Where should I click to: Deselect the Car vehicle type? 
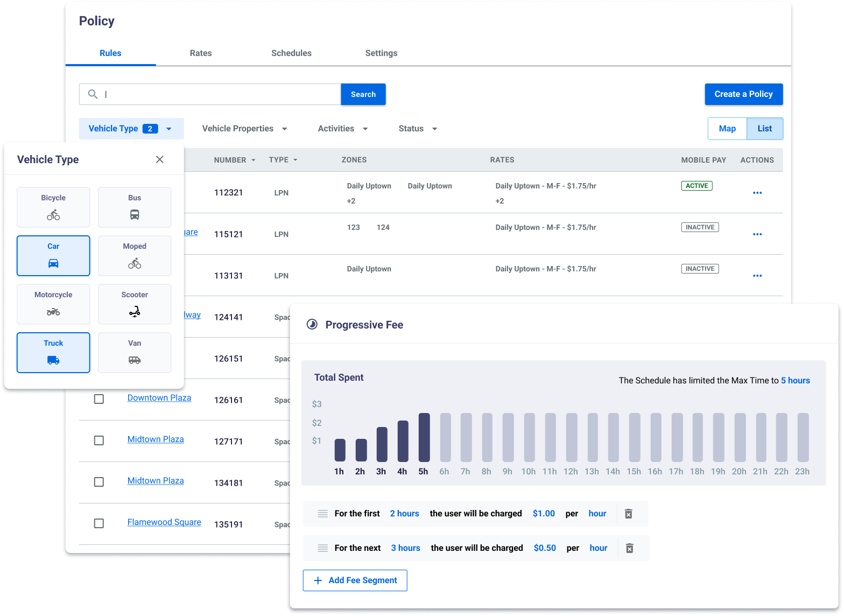[53, 256]
